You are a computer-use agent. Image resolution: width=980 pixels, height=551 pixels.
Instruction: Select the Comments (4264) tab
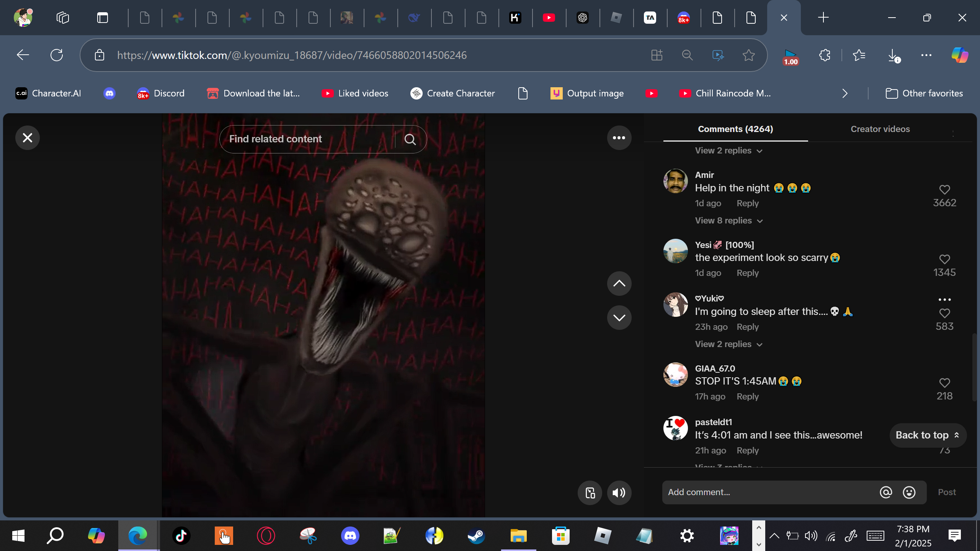point(735,129)
